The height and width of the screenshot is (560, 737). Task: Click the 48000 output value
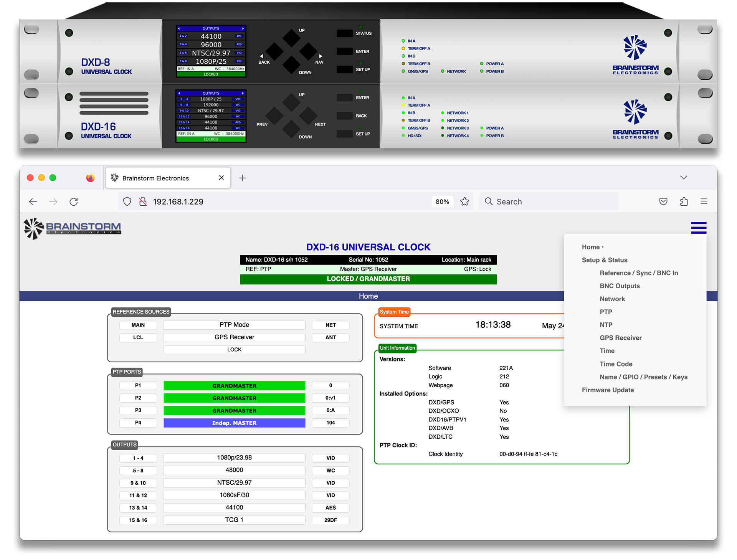pyautogui.click(x=234, y=470)
